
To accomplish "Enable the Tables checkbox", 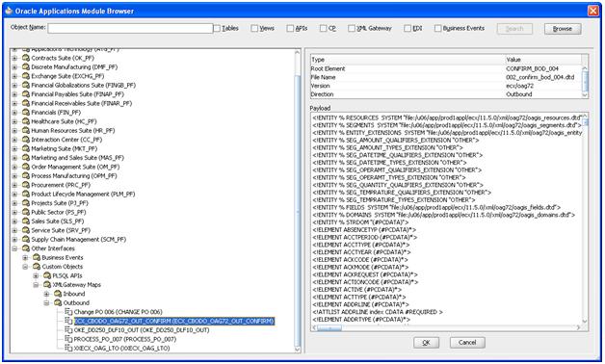I will 217,28.
